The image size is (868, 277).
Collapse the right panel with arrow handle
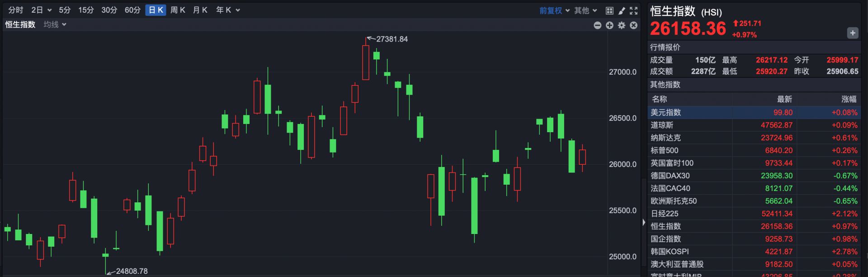pos(644,222)
